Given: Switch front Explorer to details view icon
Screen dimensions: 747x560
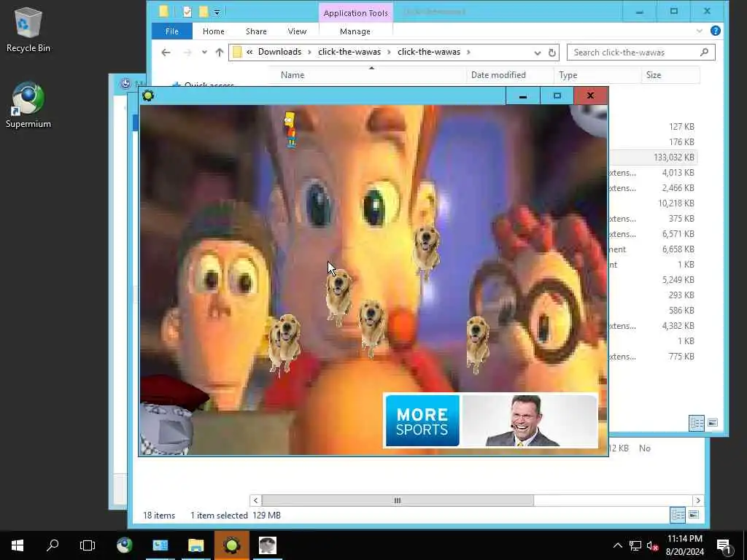Looking at the screenshot, I should 697,423.
